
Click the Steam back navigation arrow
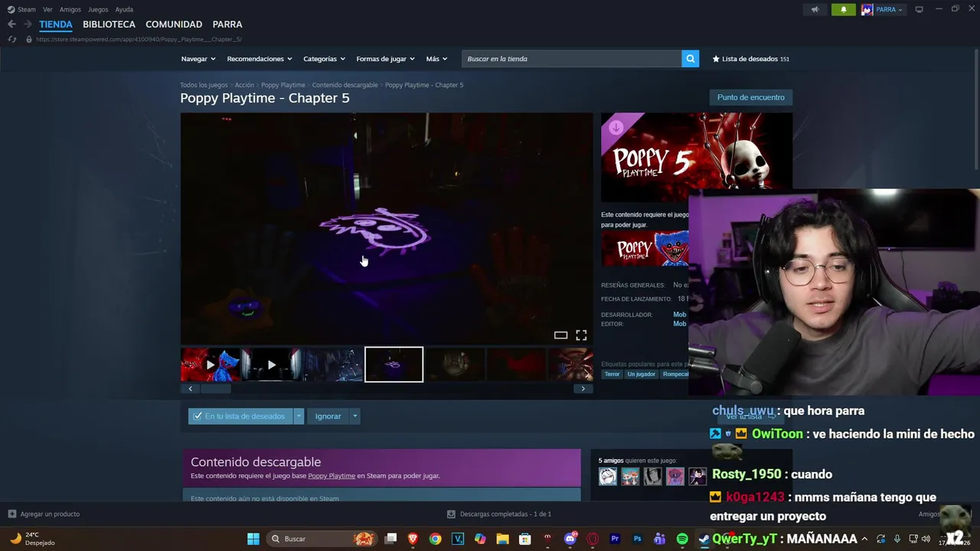[x=11, y=24]
